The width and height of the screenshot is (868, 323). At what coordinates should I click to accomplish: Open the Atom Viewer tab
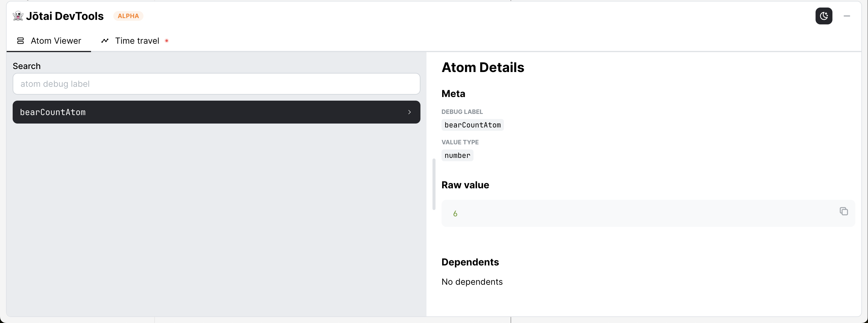[49, 41]
